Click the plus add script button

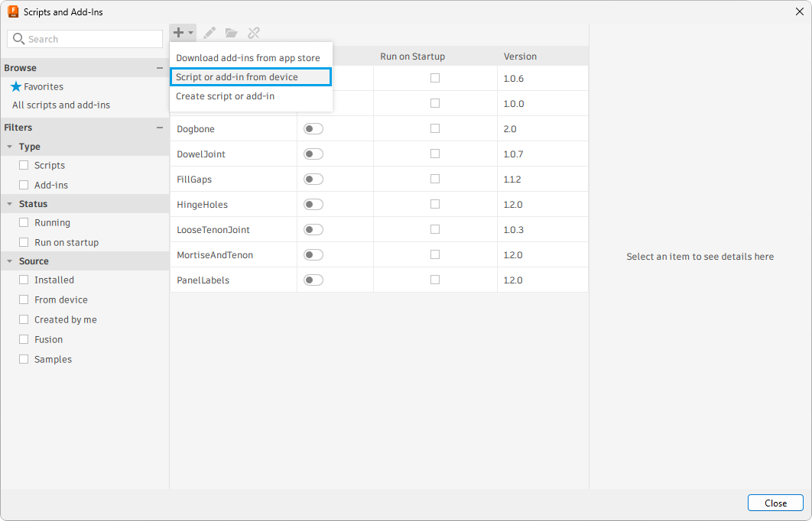pos(179,33)
